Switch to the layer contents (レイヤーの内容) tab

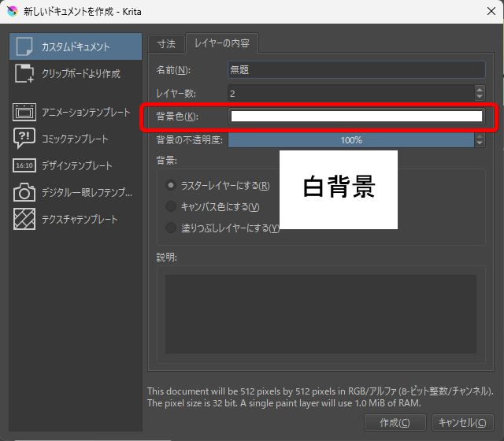222,43
